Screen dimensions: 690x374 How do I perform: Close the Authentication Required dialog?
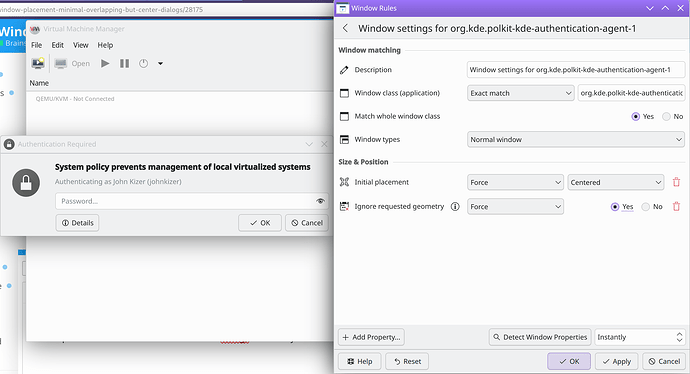click(324, 144)
